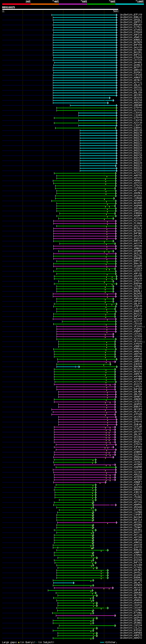Select the UniRef100_Q40481 label
Viewport: 146px width, 644px height.
click(x=131, y=63)
